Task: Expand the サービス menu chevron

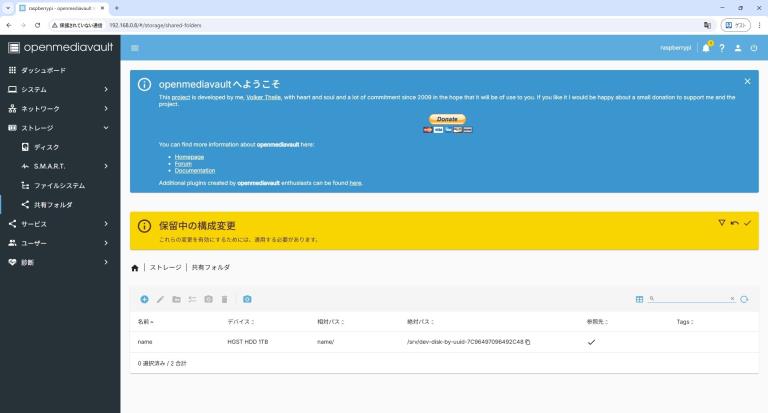Action: (106, 224)
